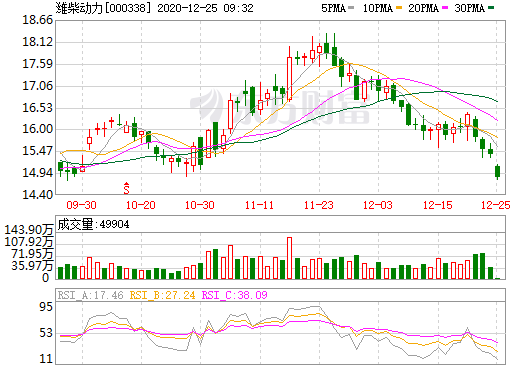The width and height of the screenshot is (520, 365).
Task: Click the last green candlestick on 12-25
Action: click(x=497, y=172)
